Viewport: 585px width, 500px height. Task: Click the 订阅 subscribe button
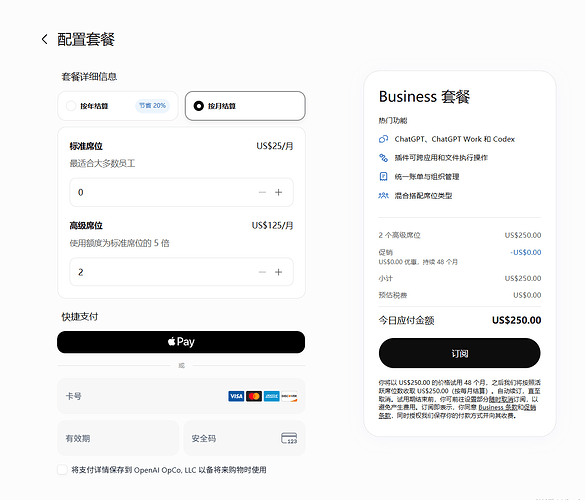point(460,353)
